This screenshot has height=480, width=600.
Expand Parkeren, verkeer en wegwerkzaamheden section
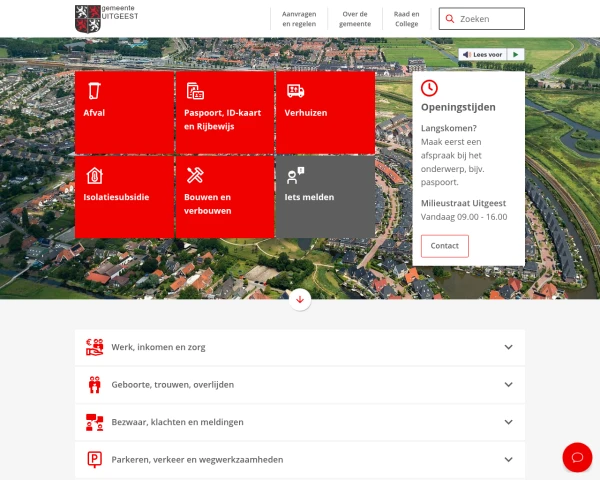[300, 460]
